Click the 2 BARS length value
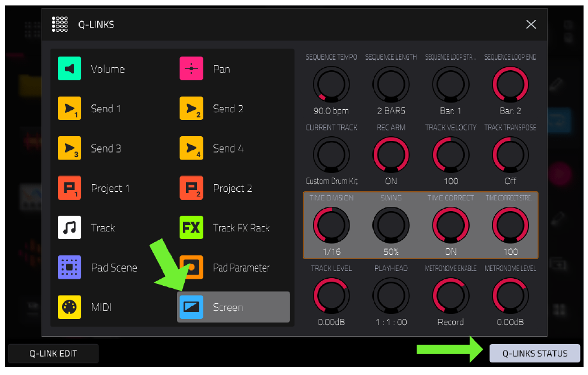The image size is (588, 375). click(x=391, y=111)
